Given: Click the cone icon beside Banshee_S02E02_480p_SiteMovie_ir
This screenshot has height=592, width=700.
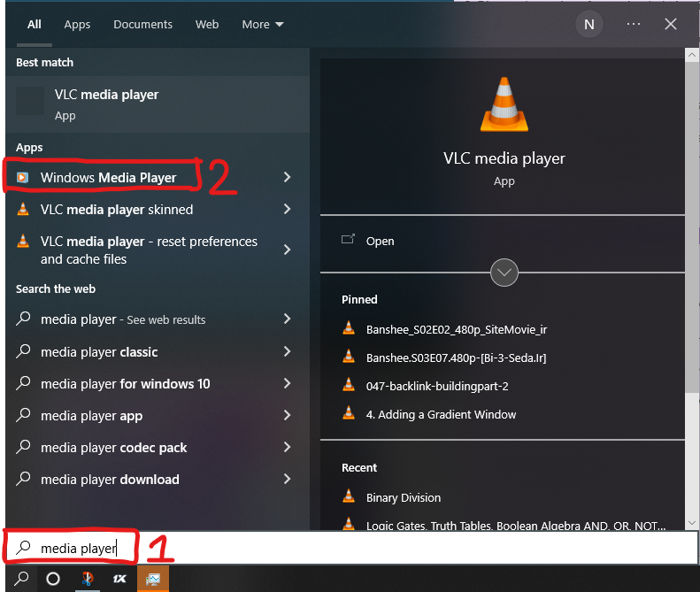Looking at the screenshot, I should point(349,328).
